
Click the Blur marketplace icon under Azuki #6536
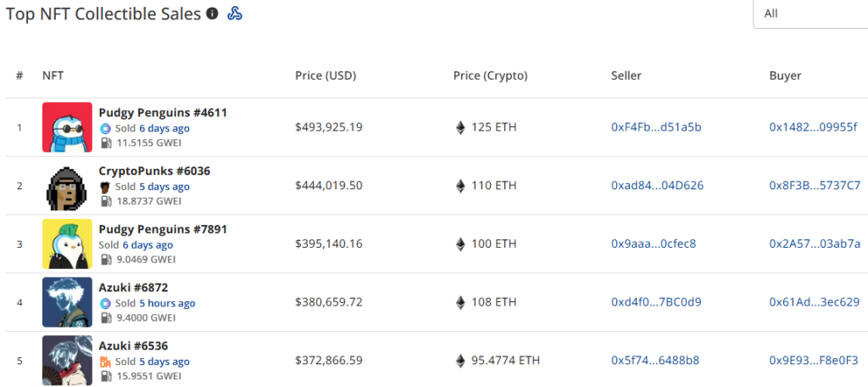click(x=105, y=362)
